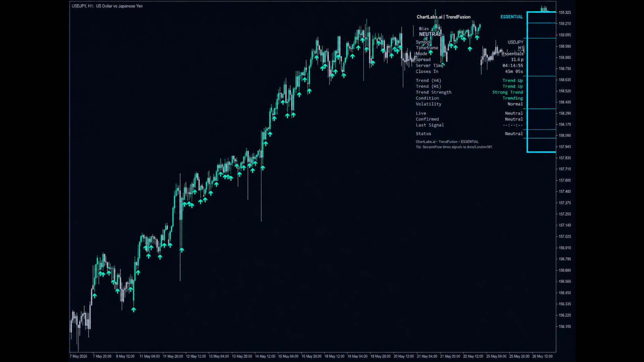Click the ChartLabs.ai | TrendFusion panel header
Viewport: 644px width, 362px height.
point(444,17)
